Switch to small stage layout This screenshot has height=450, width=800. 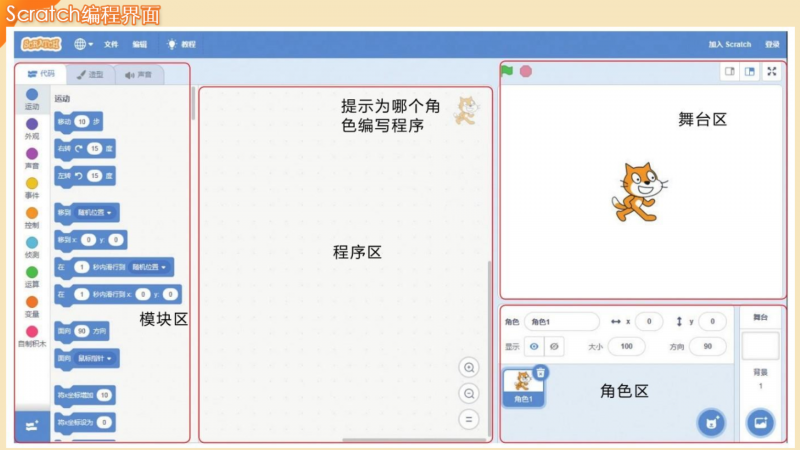730,72
